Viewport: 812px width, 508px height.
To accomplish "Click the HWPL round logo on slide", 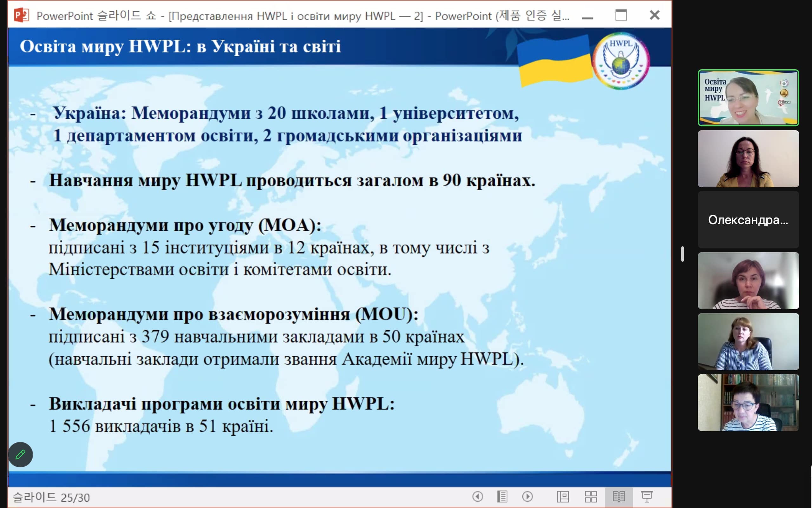I will coord(621,61).
